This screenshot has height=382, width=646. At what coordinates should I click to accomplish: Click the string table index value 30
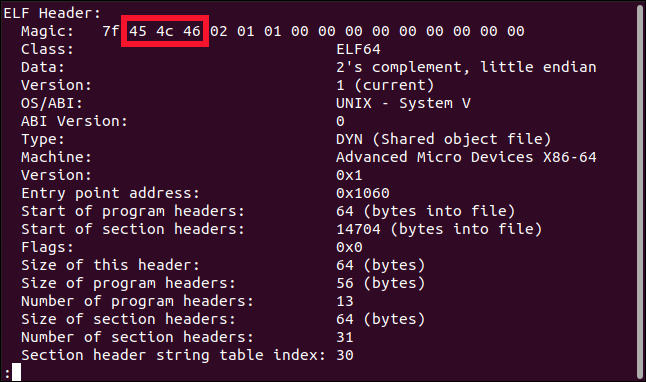(345, 355)
